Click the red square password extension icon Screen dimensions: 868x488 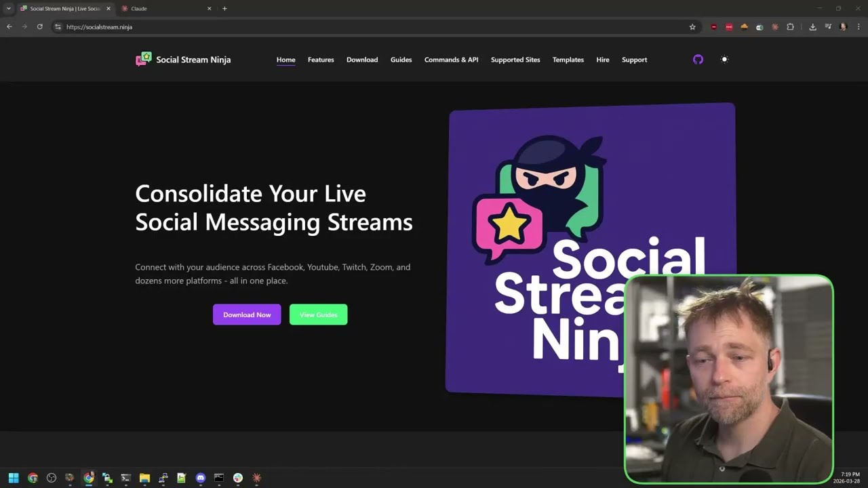click(x=729, y=27)
